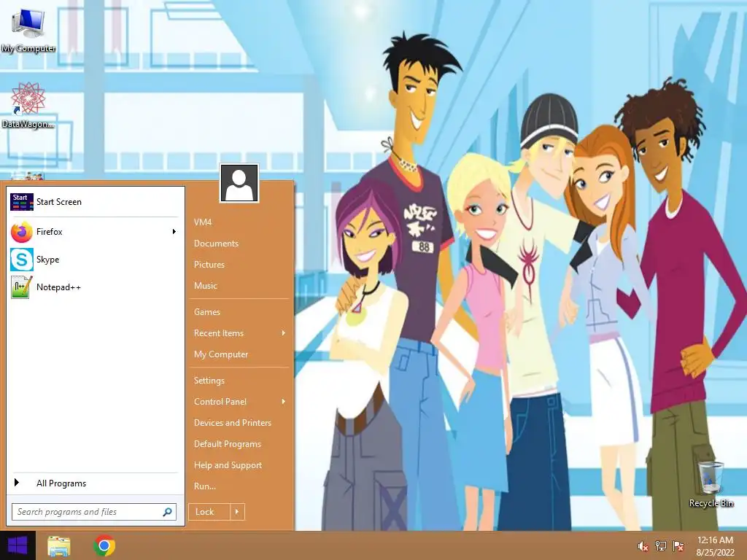Open Action Center flag icon
Image resolution: width=747 pixels, height=560 pixels.
click(678, 546)
